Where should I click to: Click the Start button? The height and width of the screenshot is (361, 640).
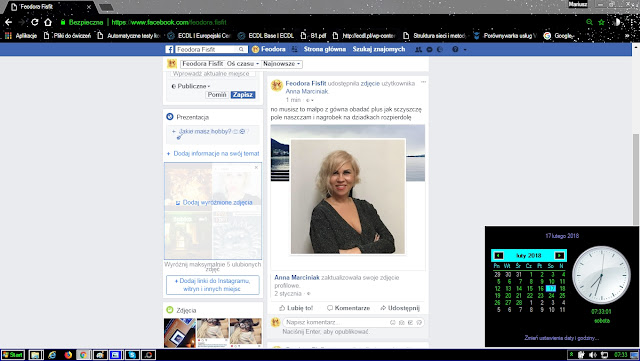pos(13,355)
